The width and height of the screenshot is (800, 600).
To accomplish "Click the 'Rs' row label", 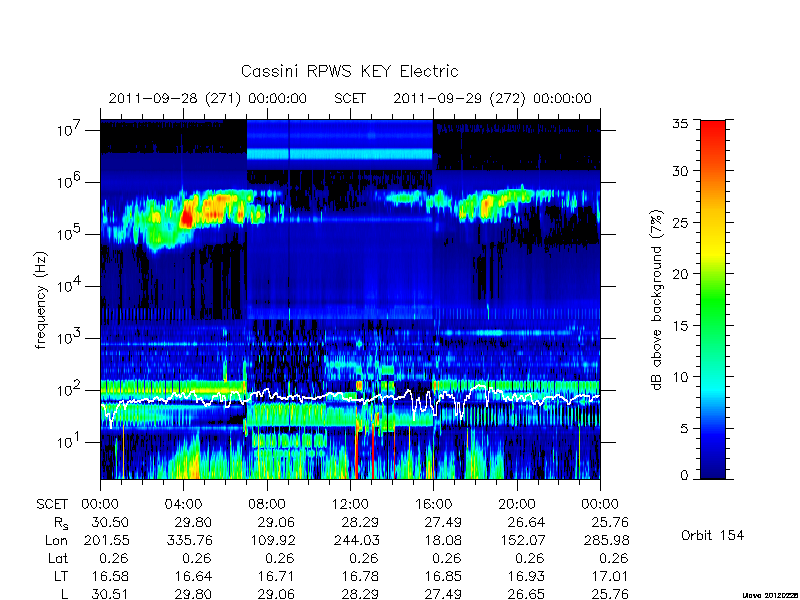I will [x=61, y=523].
